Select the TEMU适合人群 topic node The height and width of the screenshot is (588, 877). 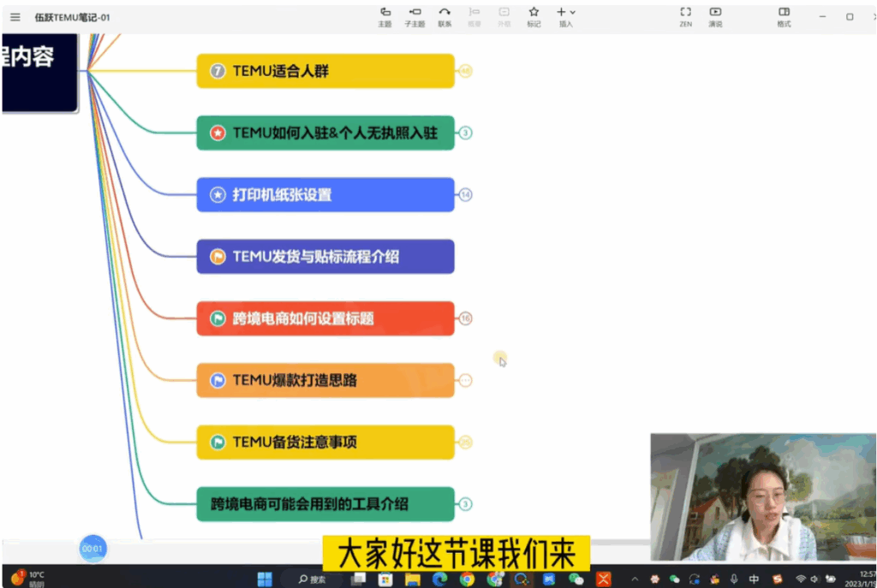pyautogui.click(x=325, y=71)
